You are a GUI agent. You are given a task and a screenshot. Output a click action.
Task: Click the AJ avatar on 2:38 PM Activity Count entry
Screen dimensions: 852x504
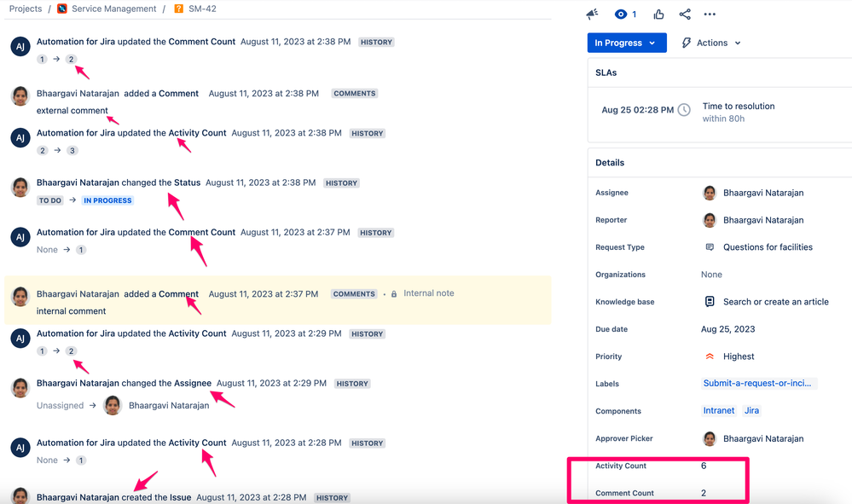pos(20,138)
